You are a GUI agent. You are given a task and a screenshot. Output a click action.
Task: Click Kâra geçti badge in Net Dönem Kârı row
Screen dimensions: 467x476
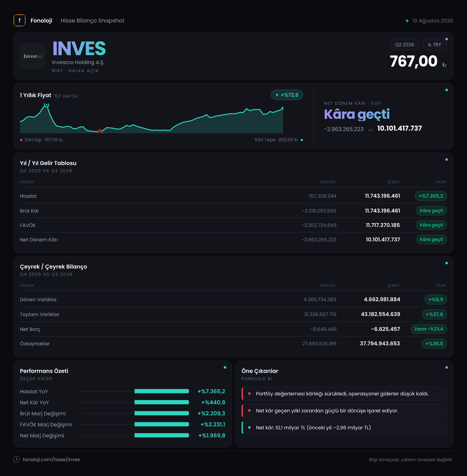pos(431,239)
